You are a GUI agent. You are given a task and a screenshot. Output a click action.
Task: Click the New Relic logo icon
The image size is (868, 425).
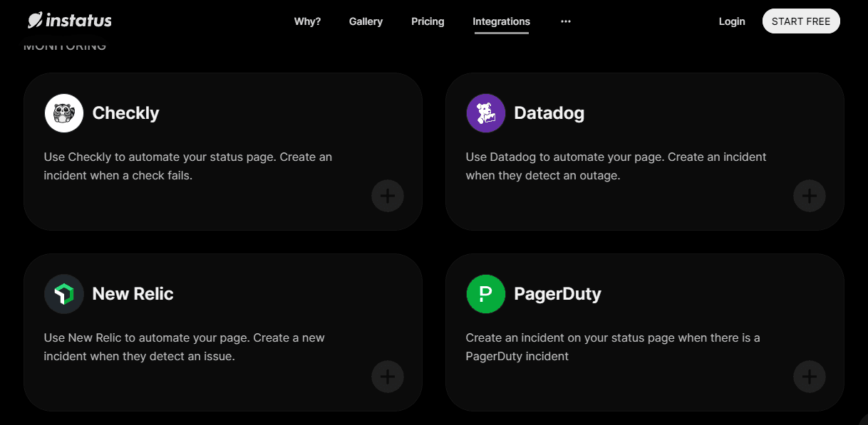(x=64, y=294)
